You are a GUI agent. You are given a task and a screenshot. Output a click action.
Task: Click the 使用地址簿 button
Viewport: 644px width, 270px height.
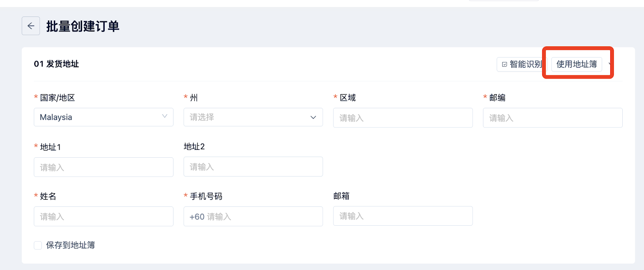[x=576, y=64]
